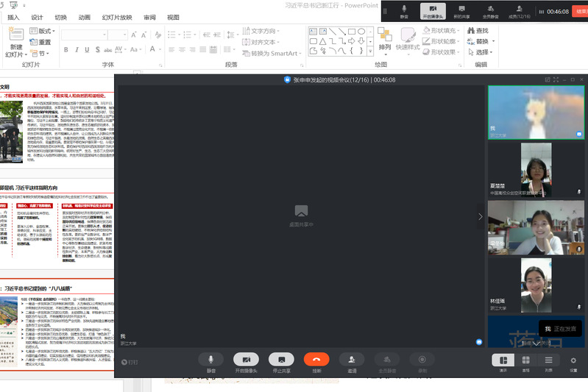Screen dimensions: 588x392
Task: Toggle underline formatting
Action: click(x=87, y=49)
